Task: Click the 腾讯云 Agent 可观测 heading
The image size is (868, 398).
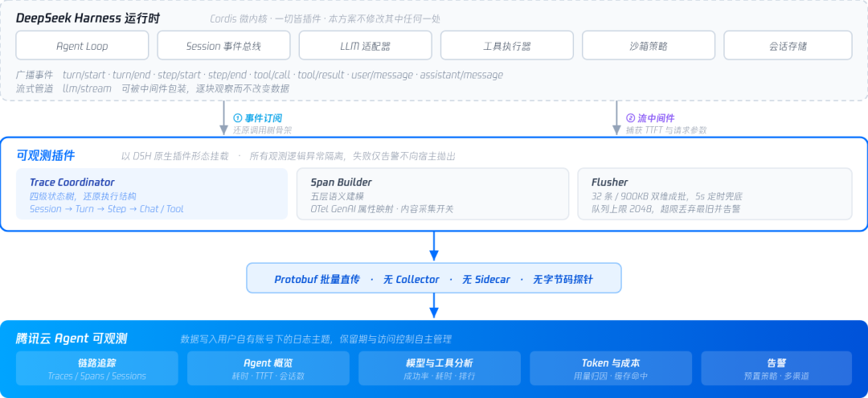Action: coord(72,339)
